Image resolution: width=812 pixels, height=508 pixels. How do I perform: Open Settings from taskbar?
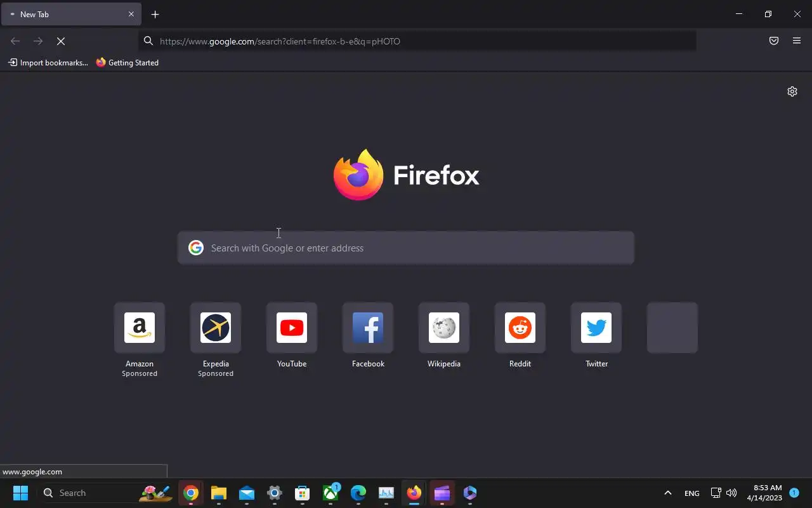275,493
